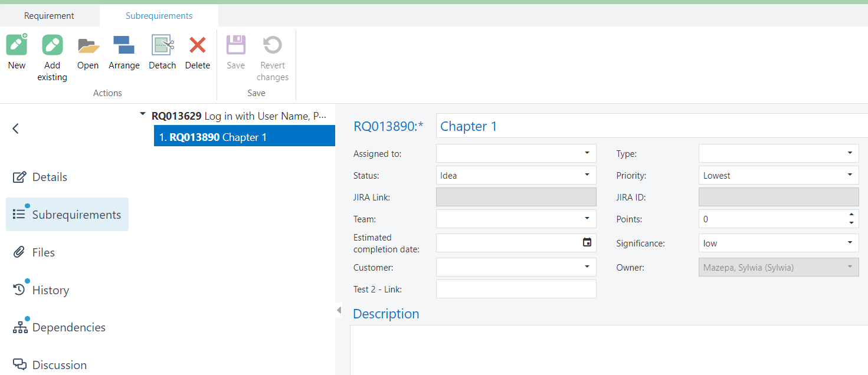Delete the selected subrequirement
868x375 pixels.
pos(197,45)
